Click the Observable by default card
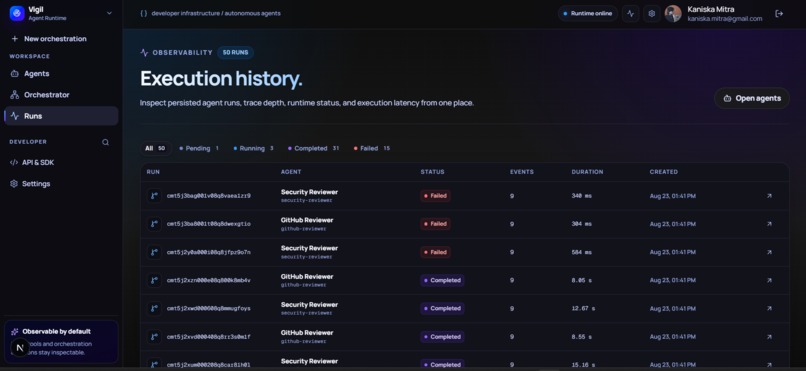 coord(61,342)
